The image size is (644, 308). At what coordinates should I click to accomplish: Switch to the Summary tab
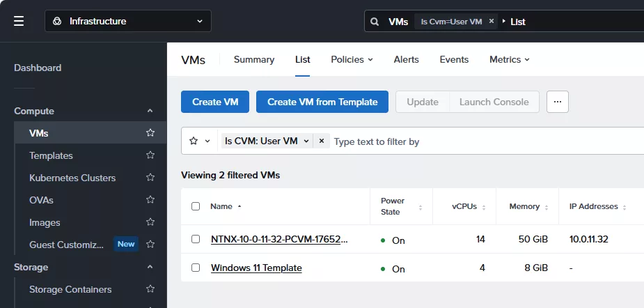coord(253,59)
